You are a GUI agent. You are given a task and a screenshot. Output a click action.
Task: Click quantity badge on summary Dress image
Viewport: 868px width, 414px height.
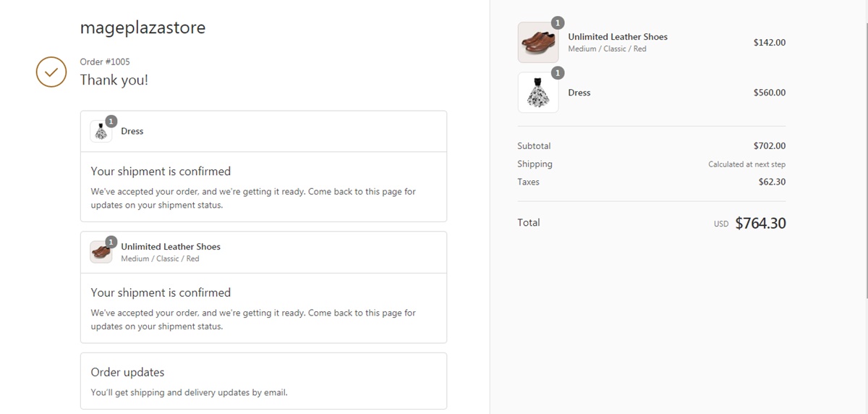(558, 73)
